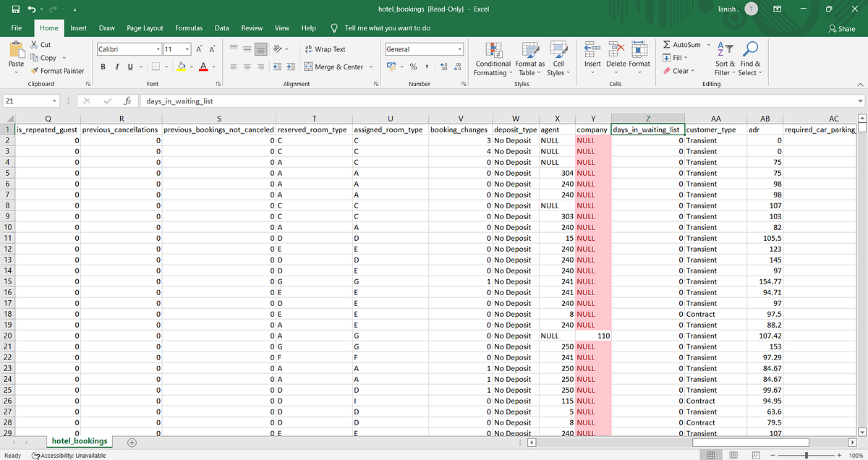
Task: Select the hotel_bookings sheet tab
Action: pos(79,440)
